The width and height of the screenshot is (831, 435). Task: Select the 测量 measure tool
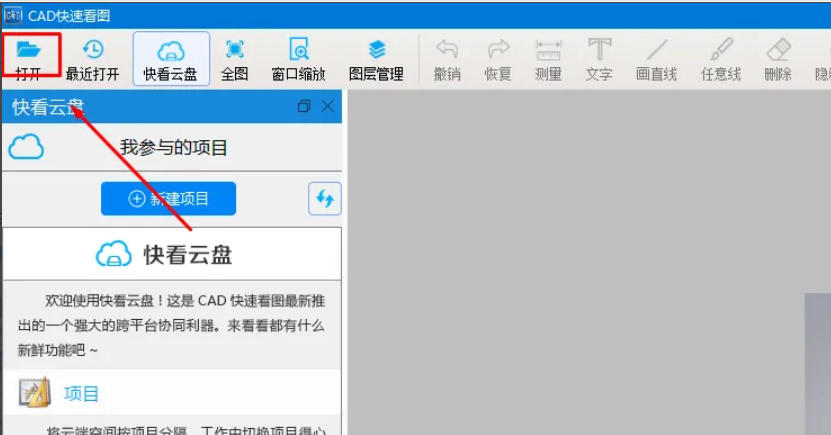[548, 59]
